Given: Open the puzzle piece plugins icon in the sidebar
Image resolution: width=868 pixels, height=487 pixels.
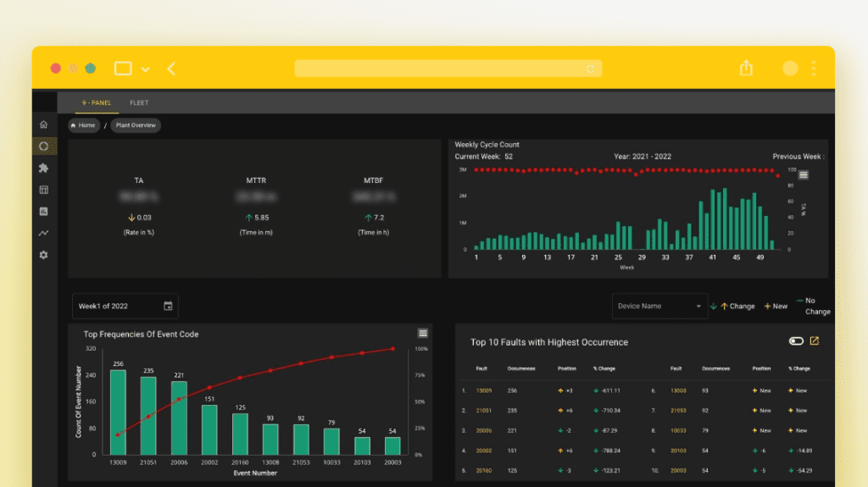Looking at the screenshot, I should pyautogui.click(x=43, y=169).
